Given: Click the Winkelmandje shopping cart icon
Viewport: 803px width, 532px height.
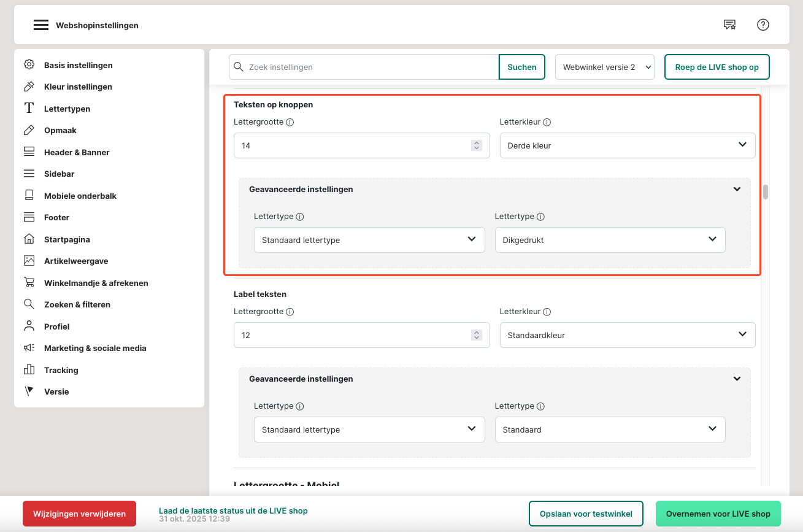Looking at the screenshot, I should [29, 283].
